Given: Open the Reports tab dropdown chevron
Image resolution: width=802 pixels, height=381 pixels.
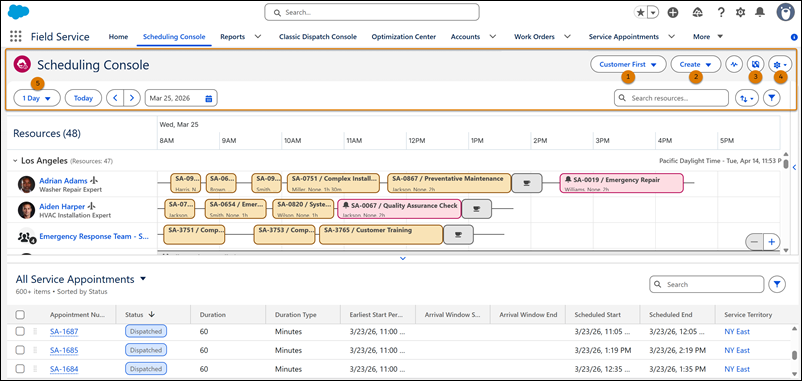Looking at the screenshot, I should tap(258, 36).
